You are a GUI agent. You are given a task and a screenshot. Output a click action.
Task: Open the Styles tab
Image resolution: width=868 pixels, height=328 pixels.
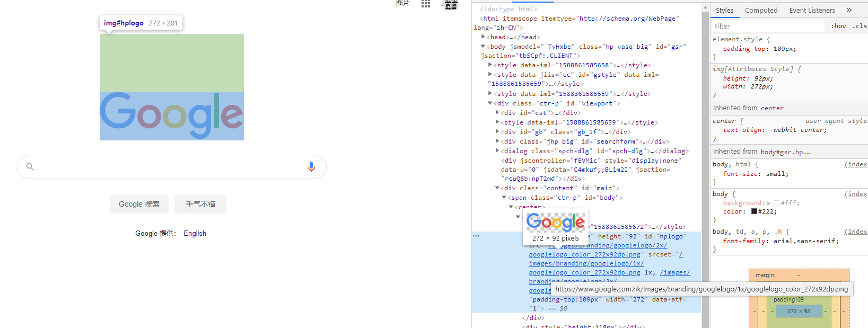point(724,10)
